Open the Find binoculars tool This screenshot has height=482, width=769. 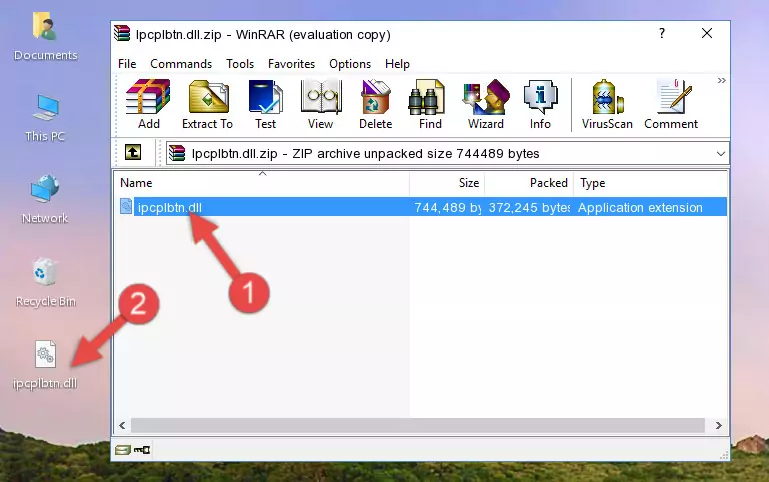pos(430,104)
